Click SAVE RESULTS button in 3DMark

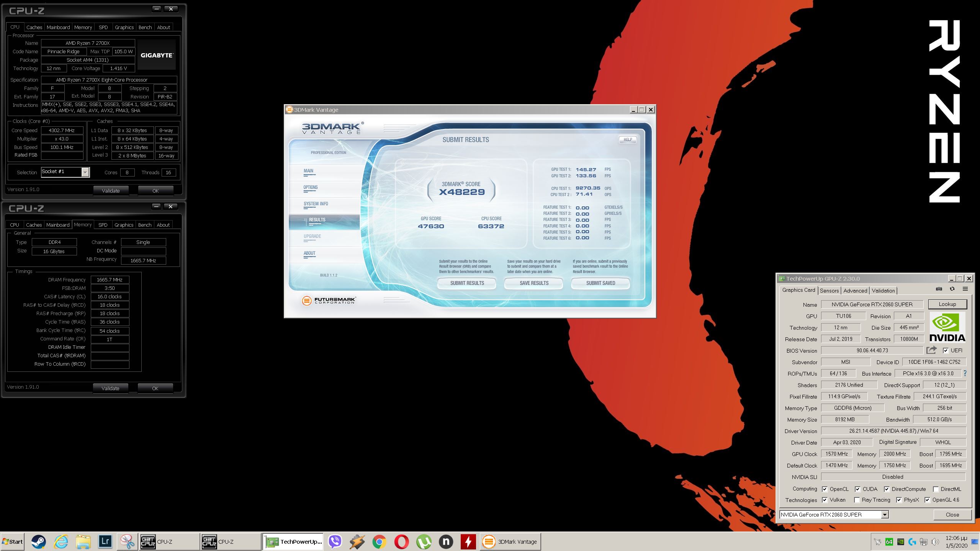534,283
